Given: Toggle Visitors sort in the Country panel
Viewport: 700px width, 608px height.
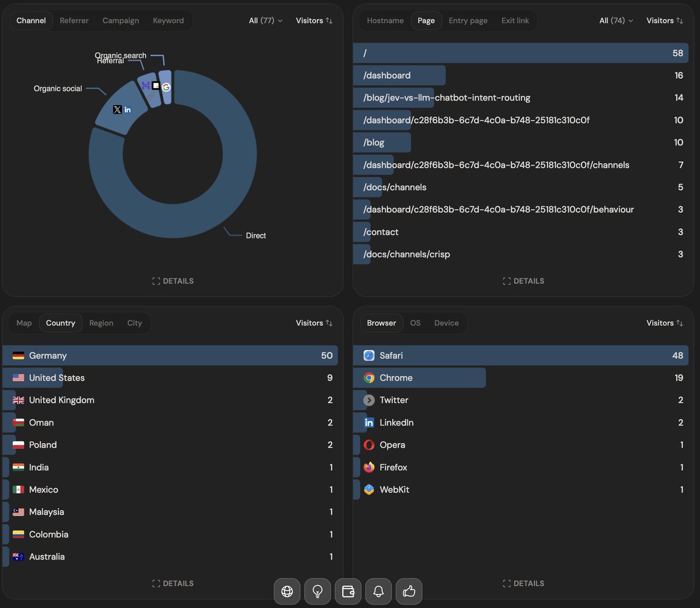Looking at the screenshot, I should (314, 323).
